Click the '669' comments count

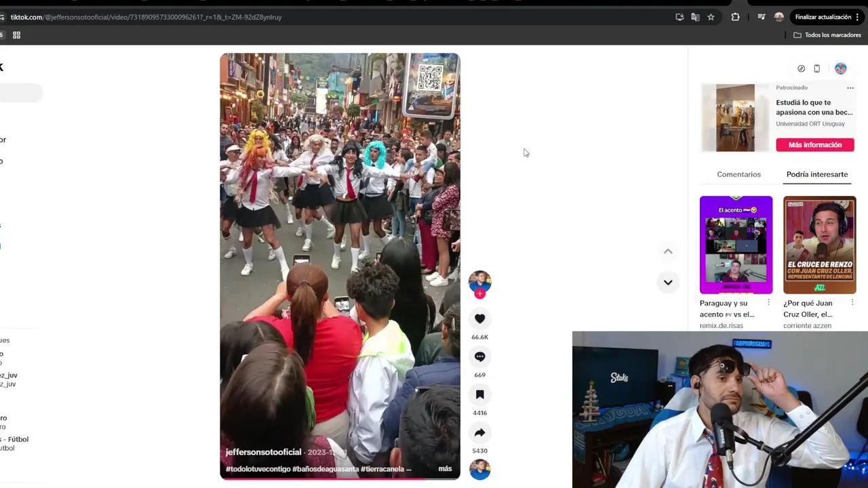[479, 375]
